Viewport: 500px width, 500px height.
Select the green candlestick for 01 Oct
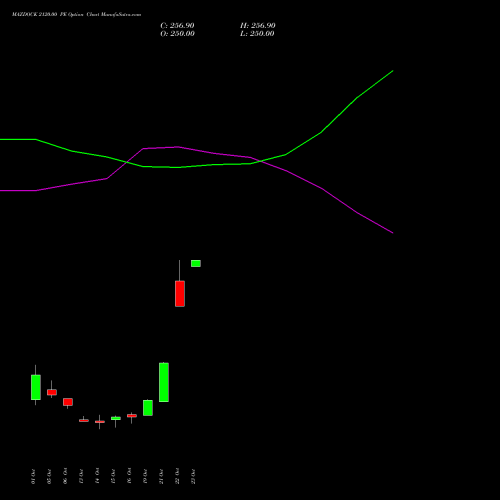pos(36,387)
